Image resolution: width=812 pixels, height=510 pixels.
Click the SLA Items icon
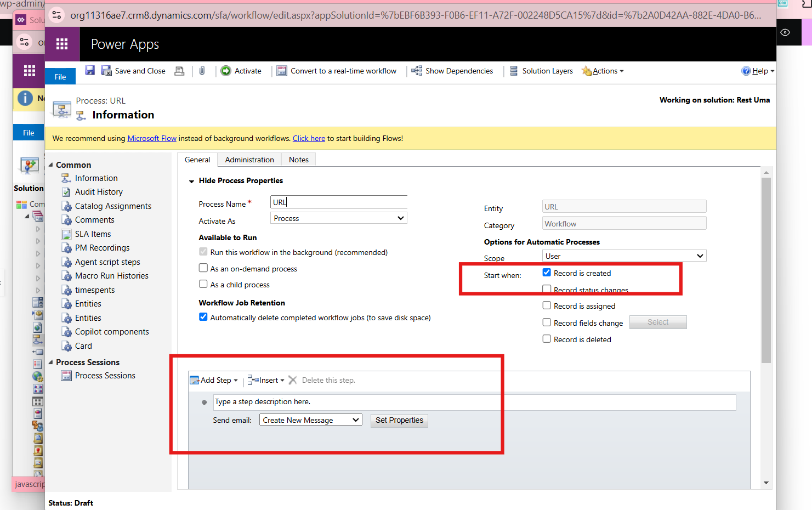tap(66, 234)
